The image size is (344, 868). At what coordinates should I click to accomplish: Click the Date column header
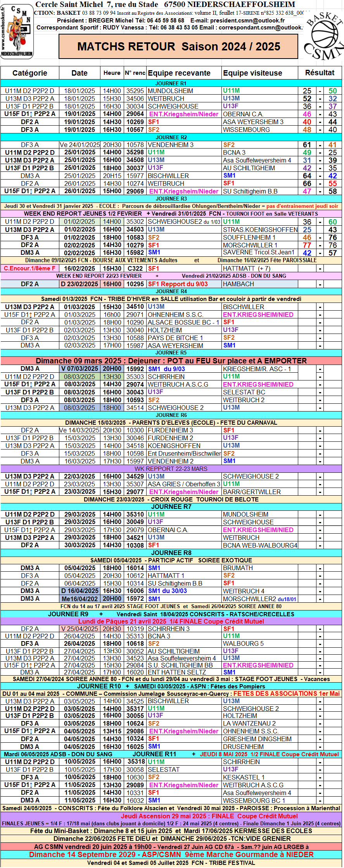click(x=80, y=73)
